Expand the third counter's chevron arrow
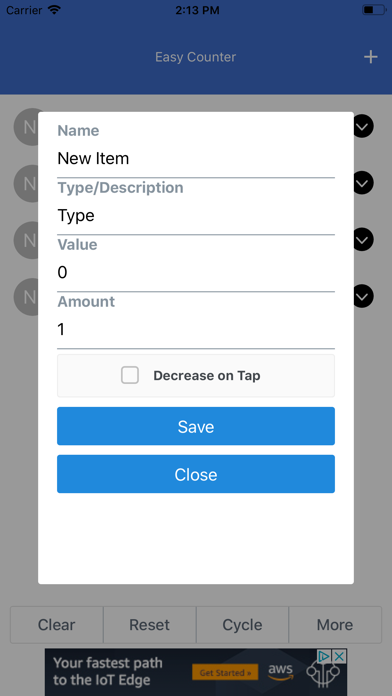 pyautogui.click(x=364, y=240)
